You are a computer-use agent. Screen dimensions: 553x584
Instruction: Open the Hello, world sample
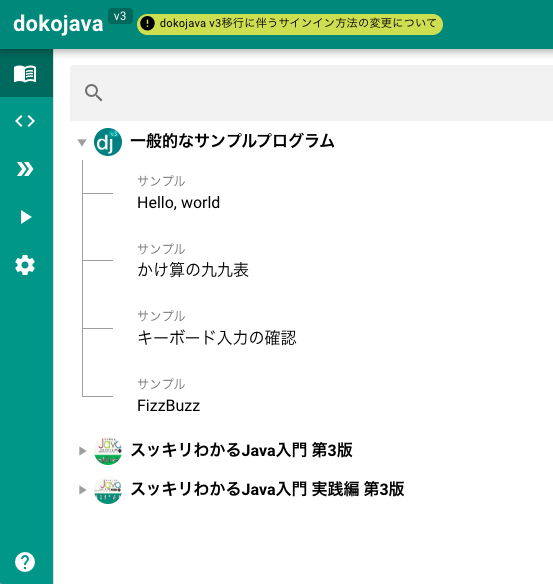point(178,203)
